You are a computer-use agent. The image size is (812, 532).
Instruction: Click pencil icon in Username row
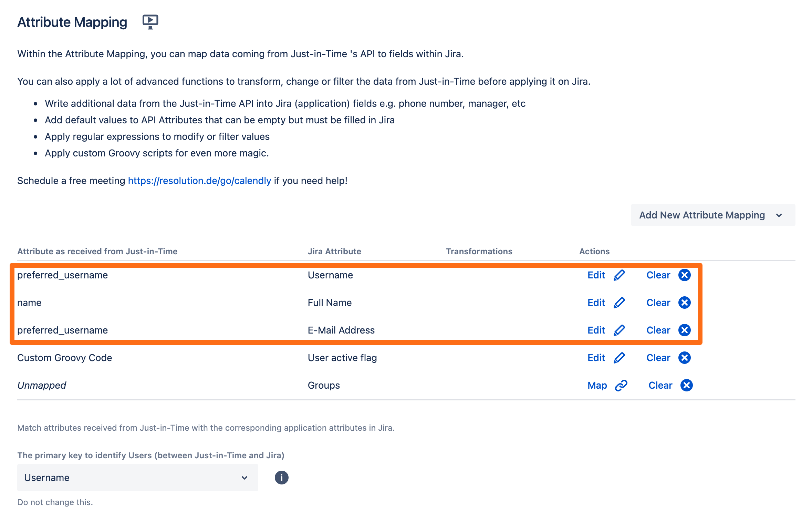tap(619, 275)
